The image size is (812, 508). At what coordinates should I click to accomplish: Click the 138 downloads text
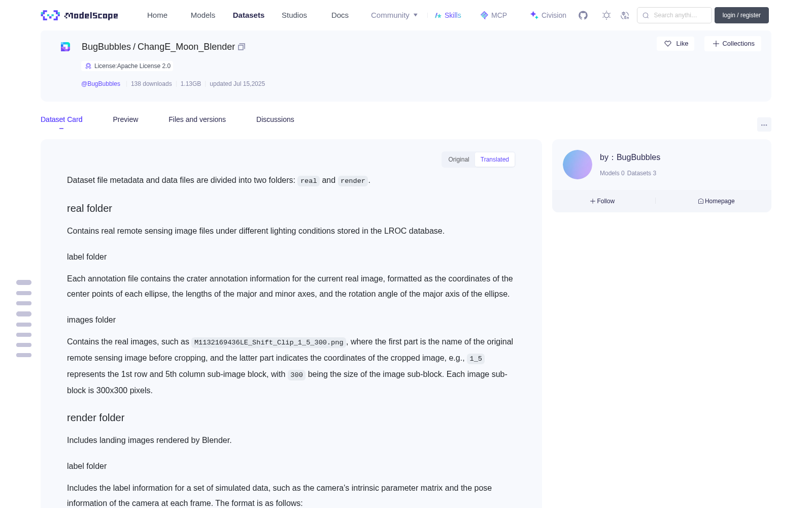151,84
